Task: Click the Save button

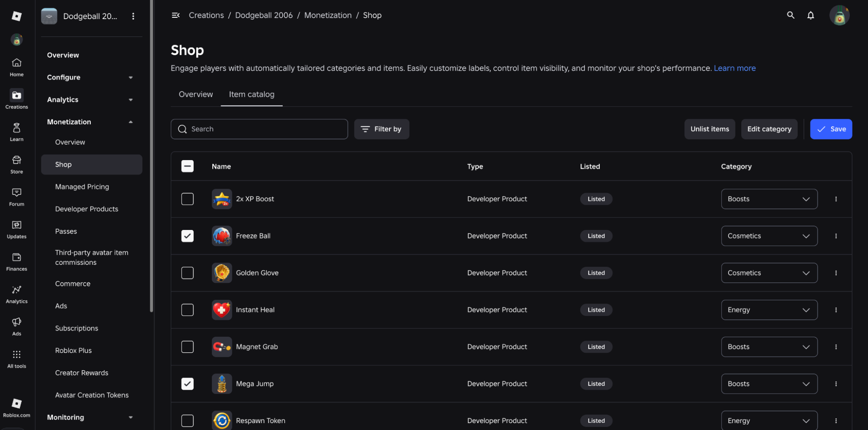Action: click(831, 129)
